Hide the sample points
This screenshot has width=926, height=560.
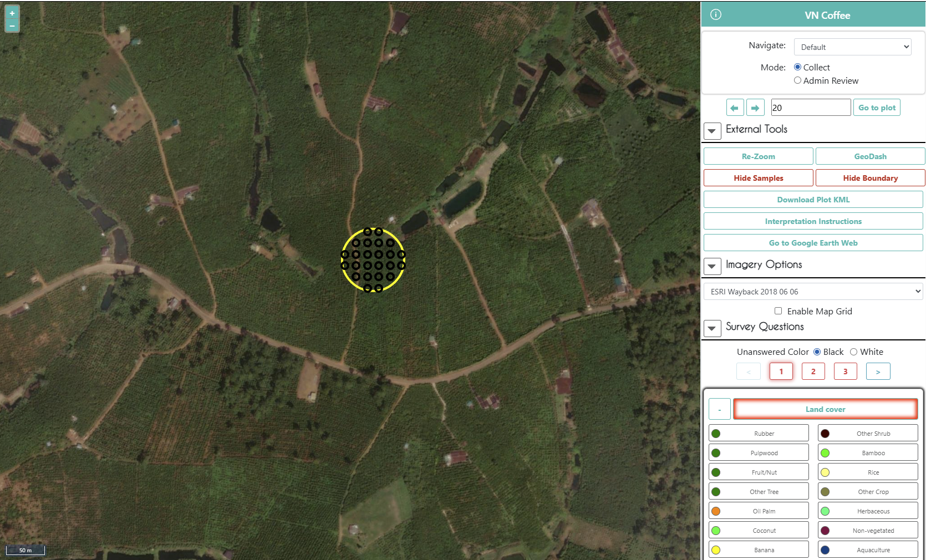[x=758, y=177]
